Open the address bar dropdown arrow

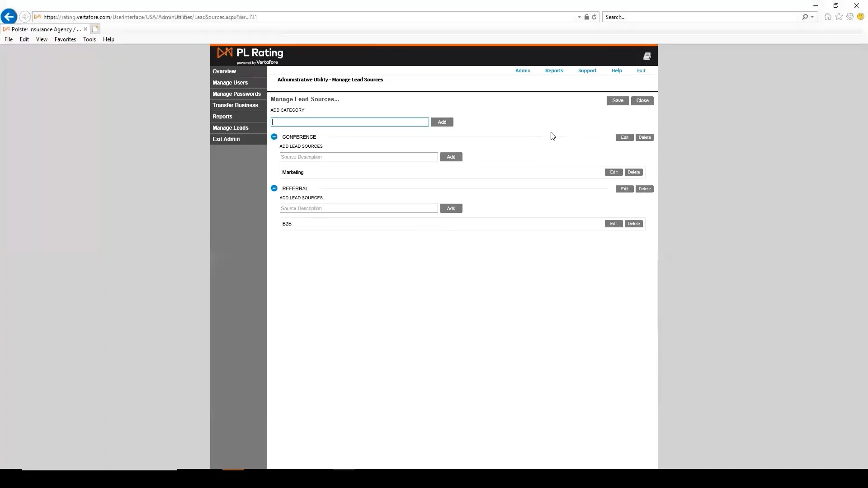point(579,17)
